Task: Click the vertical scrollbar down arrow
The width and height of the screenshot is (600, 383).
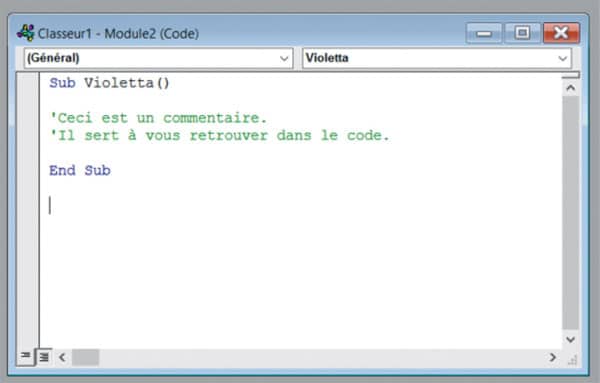Action: tap(571, 339)
